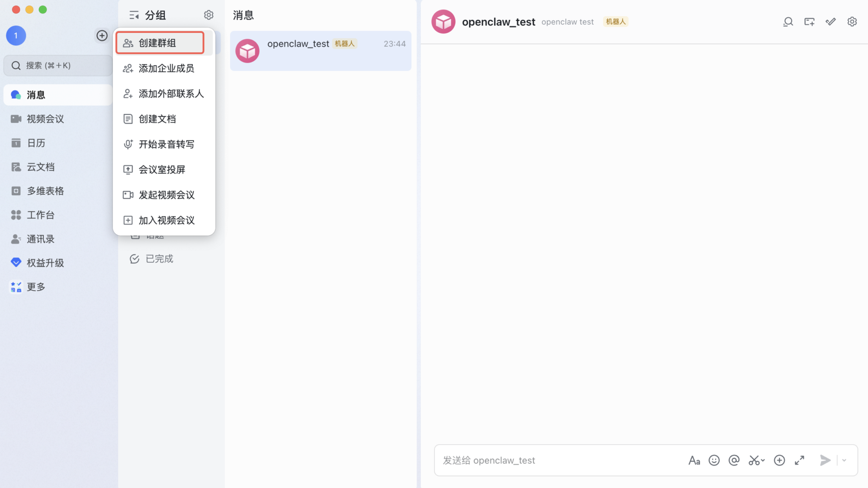
Task: Click the @ mention icon
Action: coord(734,460)
